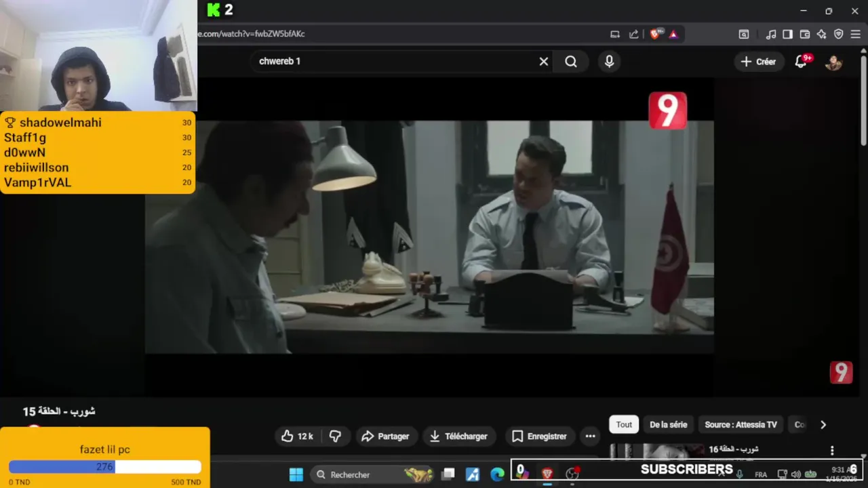Open the Brave playlist music note icon
868x488 pixels.
[771, 34]
